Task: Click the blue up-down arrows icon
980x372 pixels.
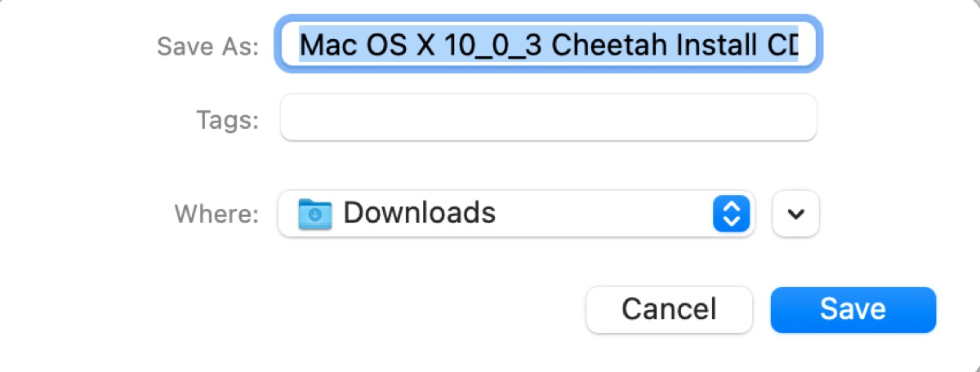Action: 732,214
